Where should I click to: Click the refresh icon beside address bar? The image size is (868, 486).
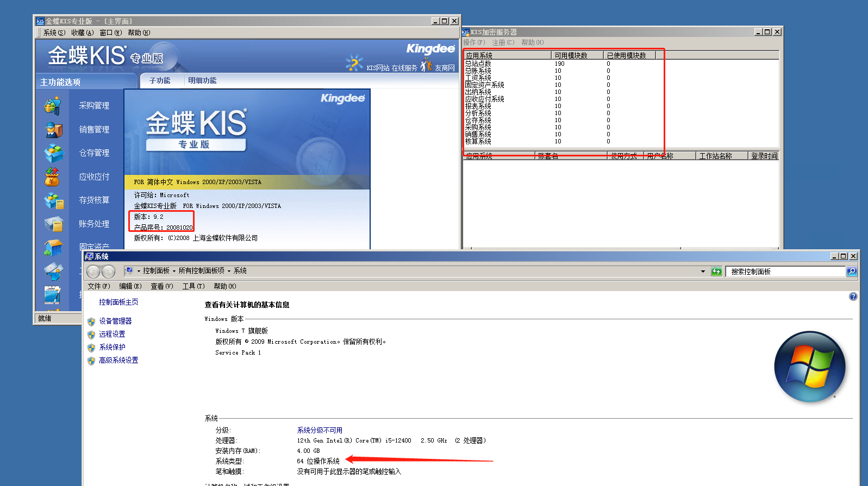716,272
